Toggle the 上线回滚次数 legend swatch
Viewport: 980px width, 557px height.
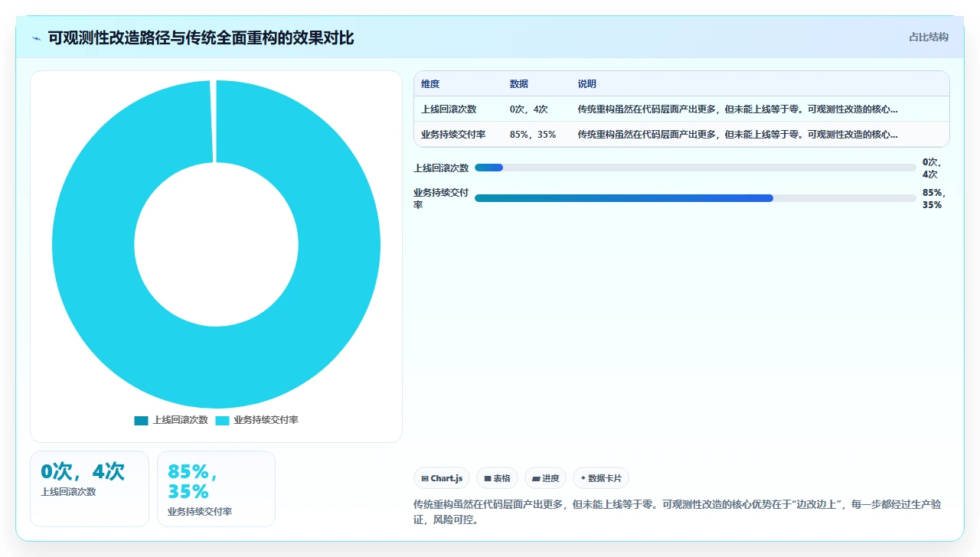point(141,420)
